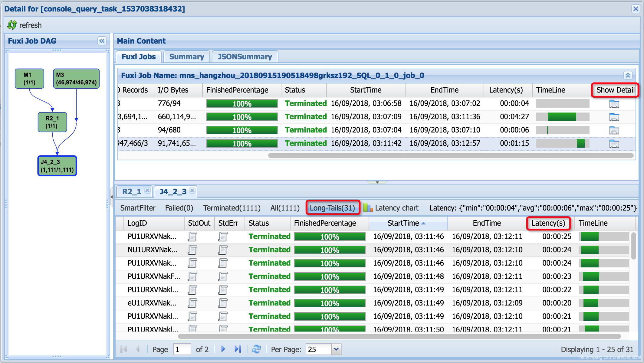Collapse the lower instance panel splitter
This screenshot has width=644, height=363.
[377, 182]
